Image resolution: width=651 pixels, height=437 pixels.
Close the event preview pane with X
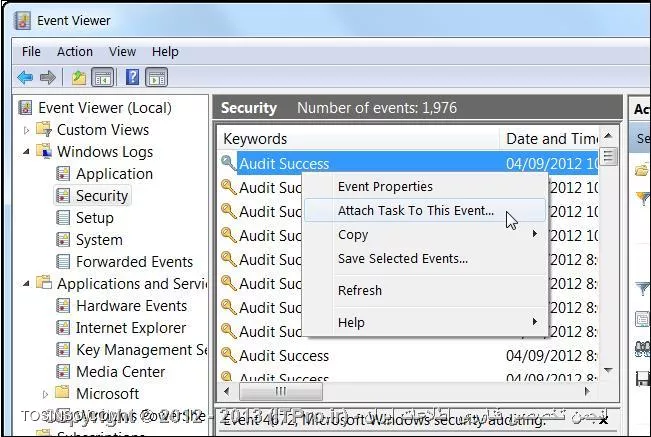(x=604, y=420)
